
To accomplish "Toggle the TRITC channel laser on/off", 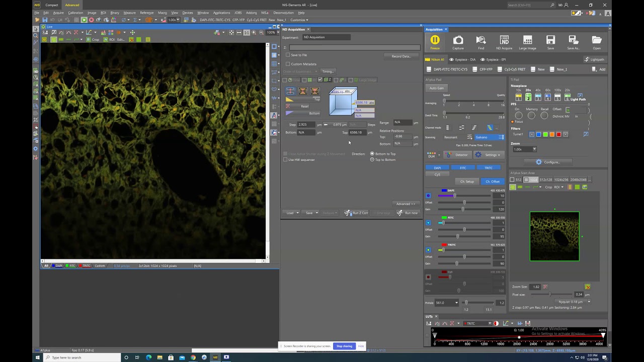I will coord(428,250).
